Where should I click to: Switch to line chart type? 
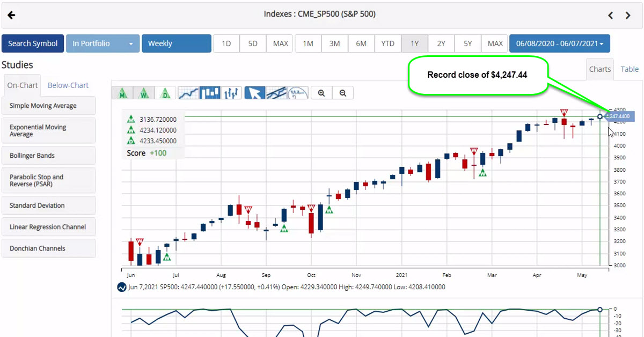(x=188, y=93)
